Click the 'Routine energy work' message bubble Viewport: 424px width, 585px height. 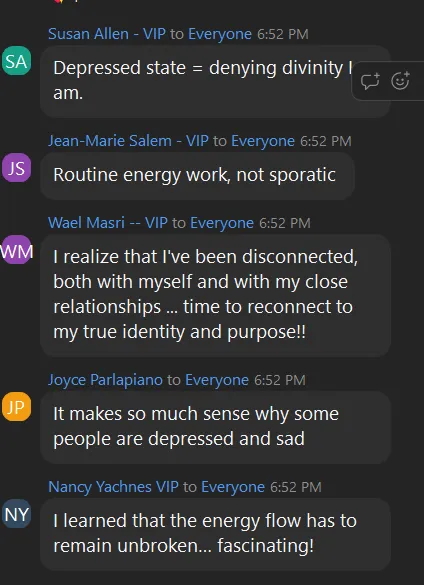coord(197,175)
